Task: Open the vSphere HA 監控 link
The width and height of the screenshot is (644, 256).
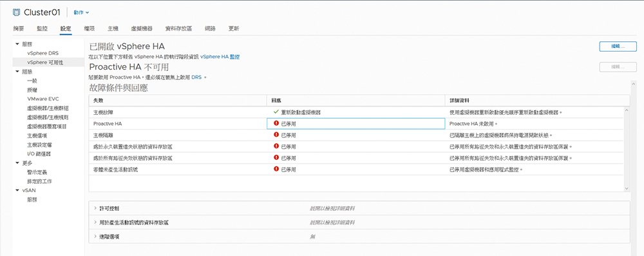Action: [220, 57]
